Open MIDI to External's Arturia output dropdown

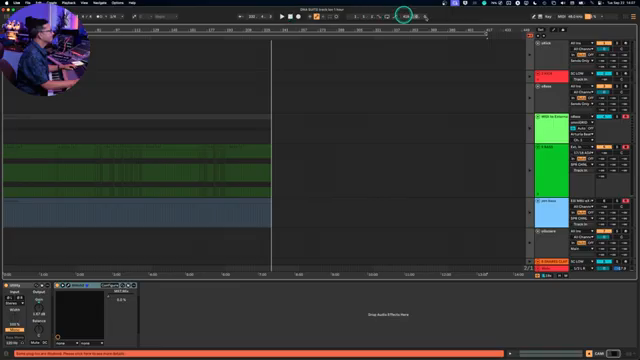[582, 134]
